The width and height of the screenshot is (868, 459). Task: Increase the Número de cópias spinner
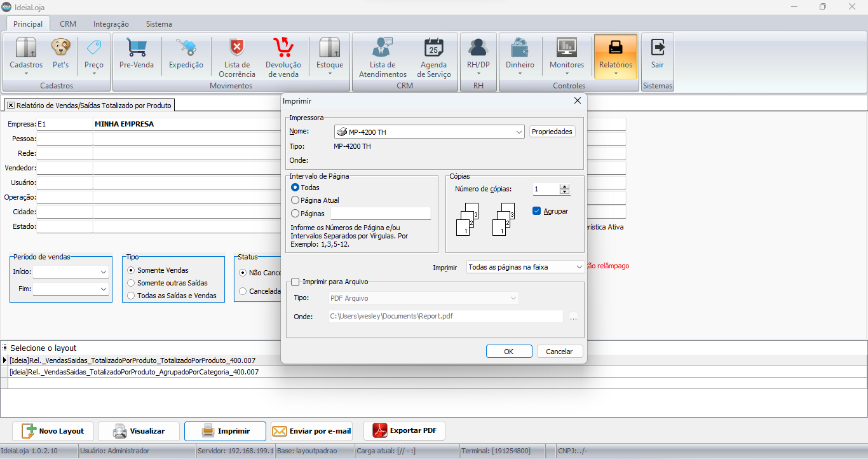point(564,186)
